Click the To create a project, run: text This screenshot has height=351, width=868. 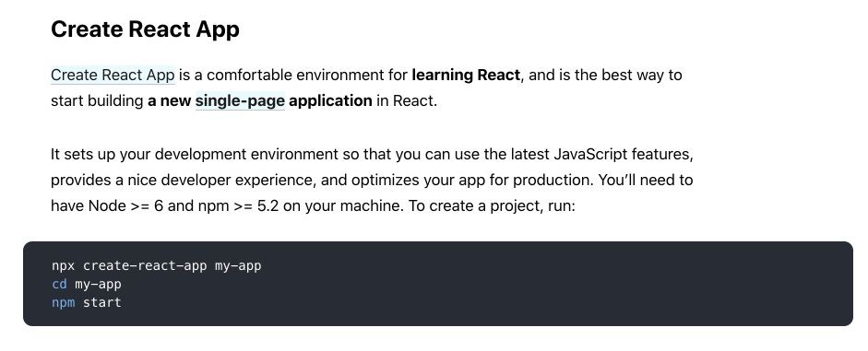(494, 206)
